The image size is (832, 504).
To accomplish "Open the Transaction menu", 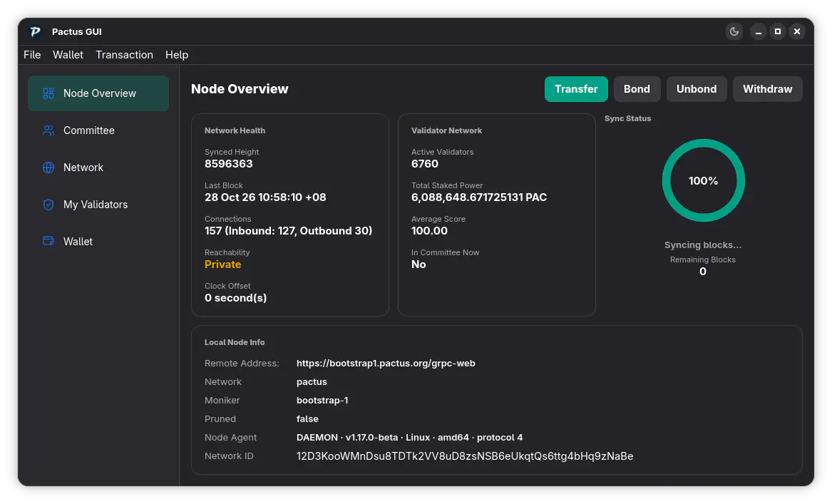I will click(124, 55).
